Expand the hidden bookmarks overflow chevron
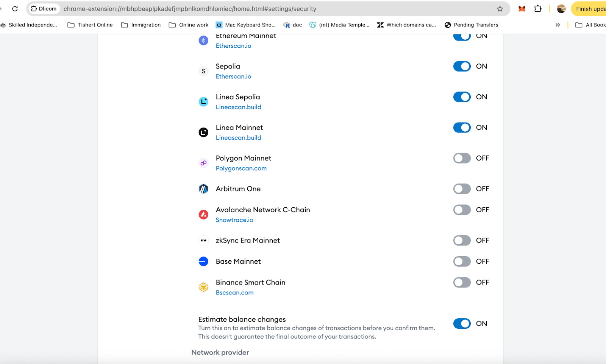The image size is (606, 364). 558,25
